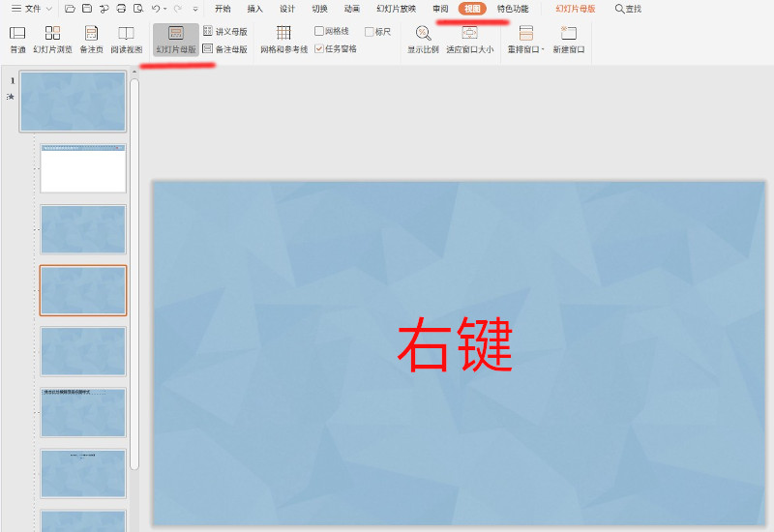Click the Print Preview icon in quick toolbar
This screenshot has width=774, height=532.
(x=138, y=9)
